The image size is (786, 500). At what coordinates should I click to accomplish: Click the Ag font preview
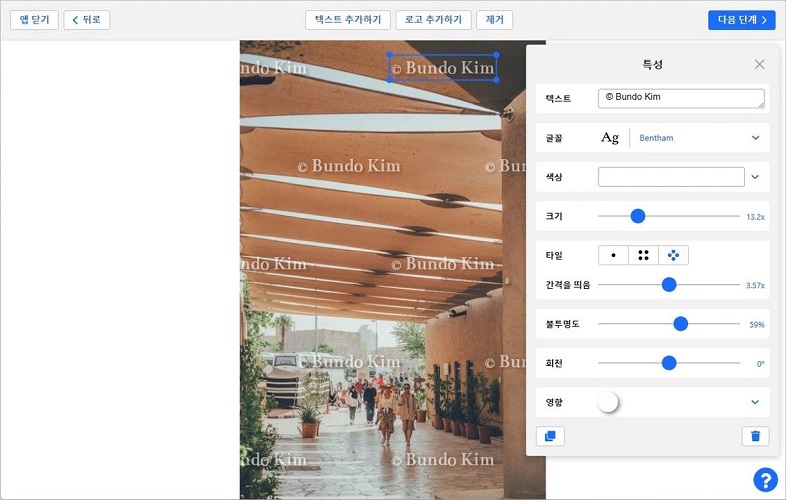(x=610, y=137)
